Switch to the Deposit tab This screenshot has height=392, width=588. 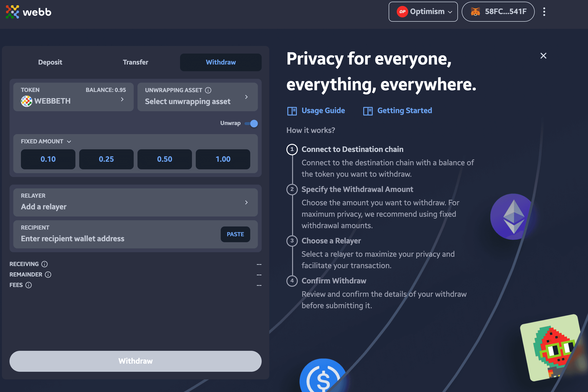[49, 62]
